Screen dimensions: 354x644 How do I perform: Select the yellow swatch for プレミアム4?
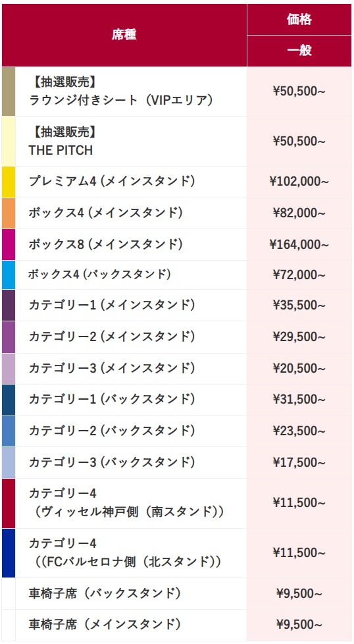[9, 182]
